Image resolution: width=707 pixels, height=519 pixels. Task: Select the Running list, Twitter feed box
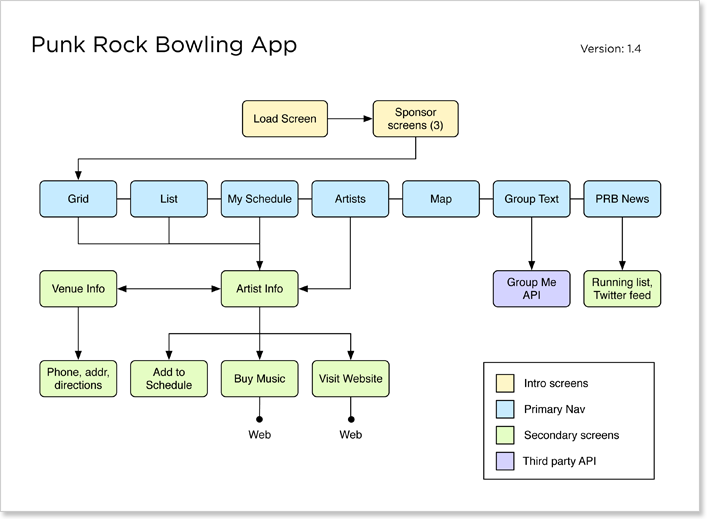click(x=622, y=289)
